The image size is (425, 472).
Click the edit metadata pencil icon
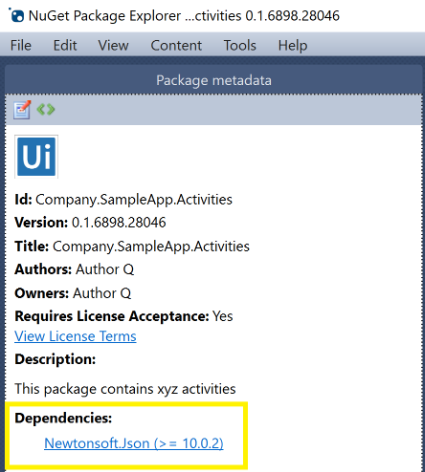(22, 110)
